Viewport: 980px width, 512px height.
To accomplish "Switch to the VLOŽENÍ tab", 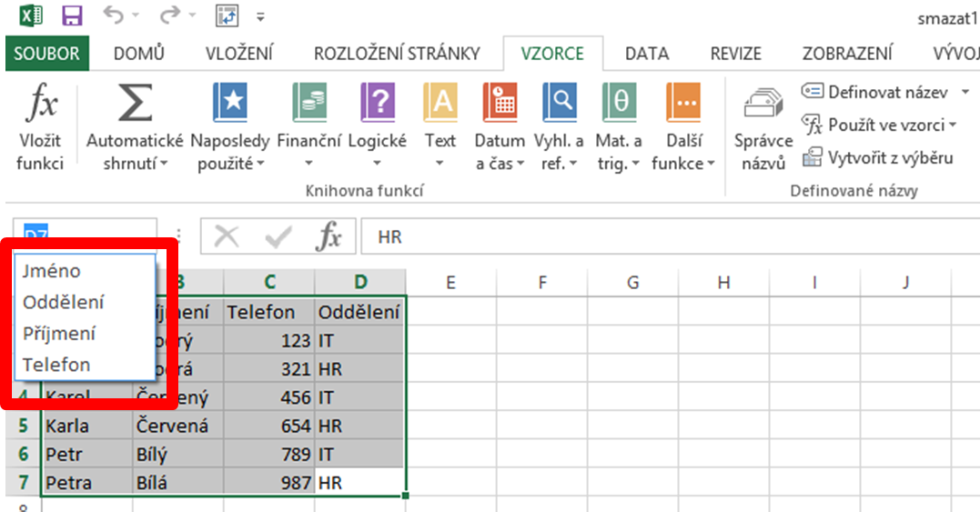I will coord(239,54).
